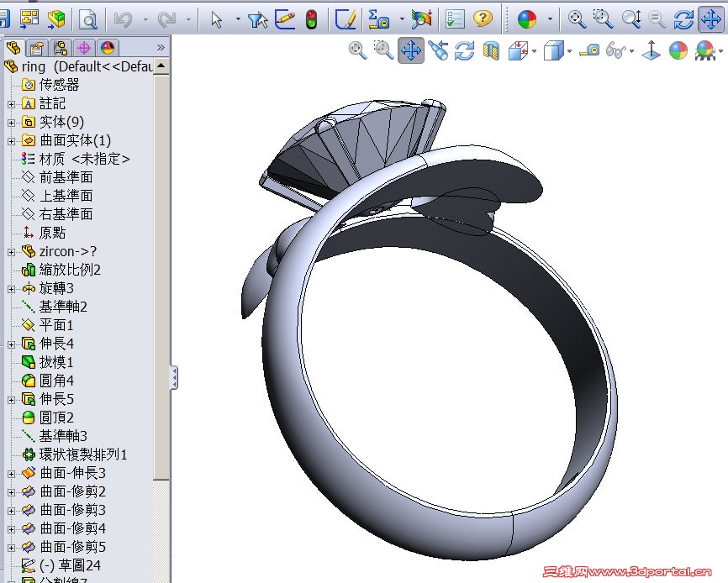Expand the 曲面实体(1) surface bodies folder

click(x=12, y=141)
